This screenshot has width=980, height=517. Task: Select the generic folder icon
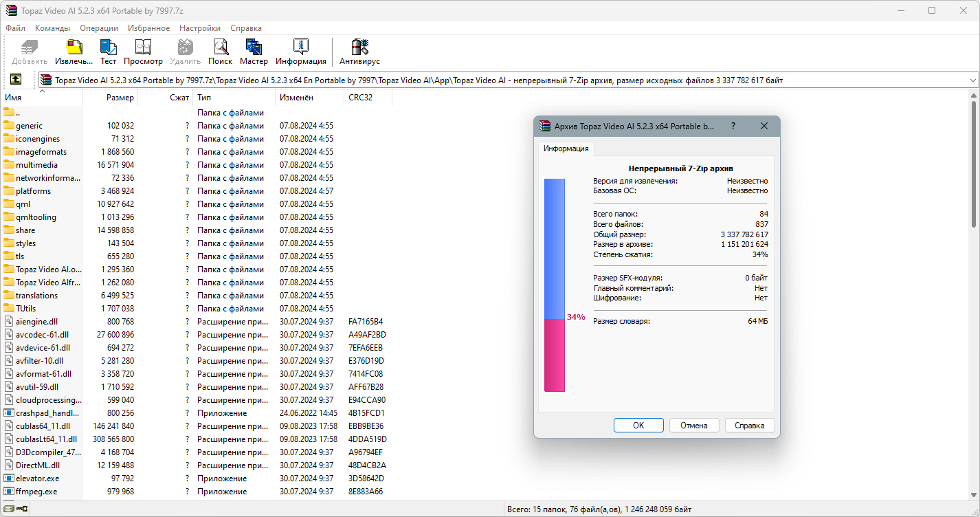pos(9,125)
